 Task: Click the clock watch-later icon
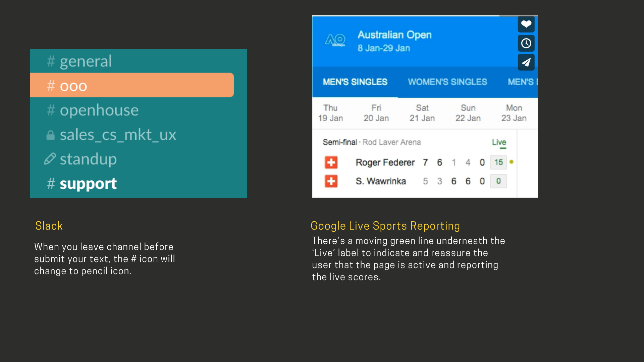(526, 43)
